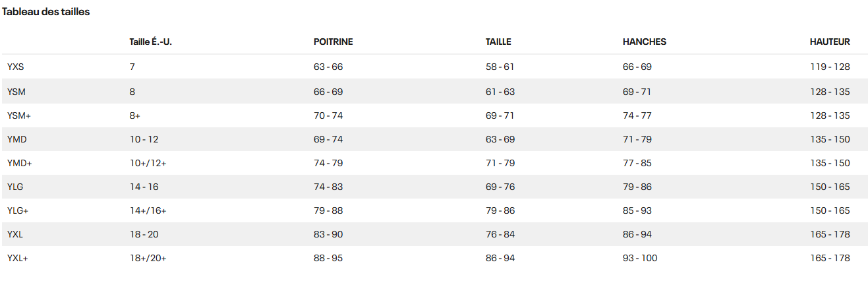Select the YXS size row label

point(16,67)
